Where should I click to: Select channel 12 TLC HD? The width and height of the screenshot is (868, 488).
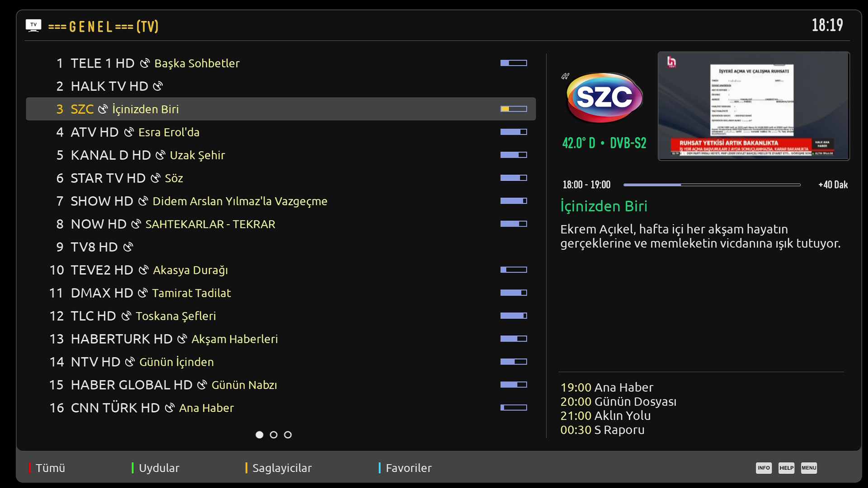(281, 316)
